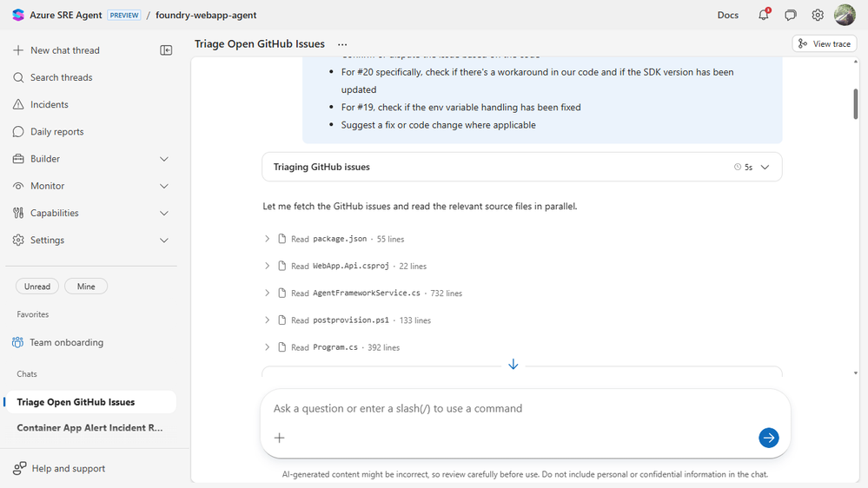Open the three-dot menu beside thread title
Image resolution: width=868 pixels, height=488 pixels.
tap(342, 44)
